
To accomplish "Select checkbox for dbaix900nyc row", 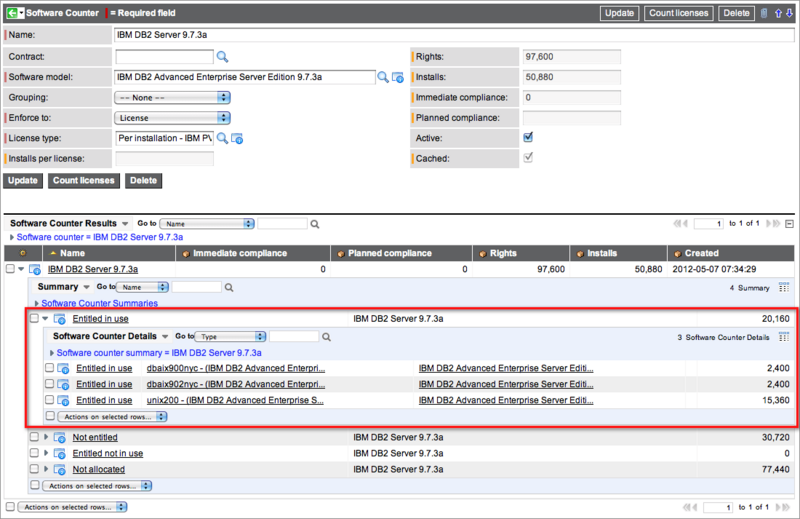I will 49,367.
